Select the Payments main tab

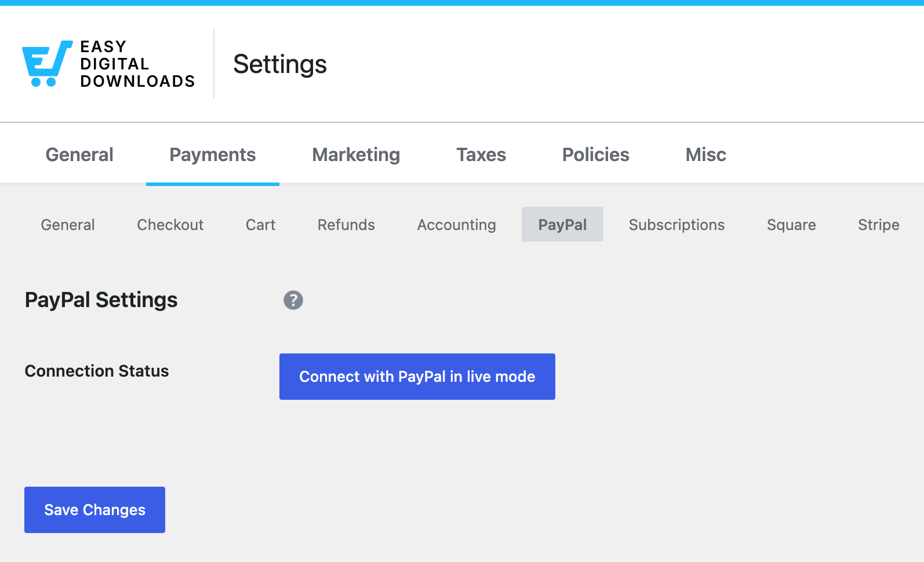[x=213, y=155]
